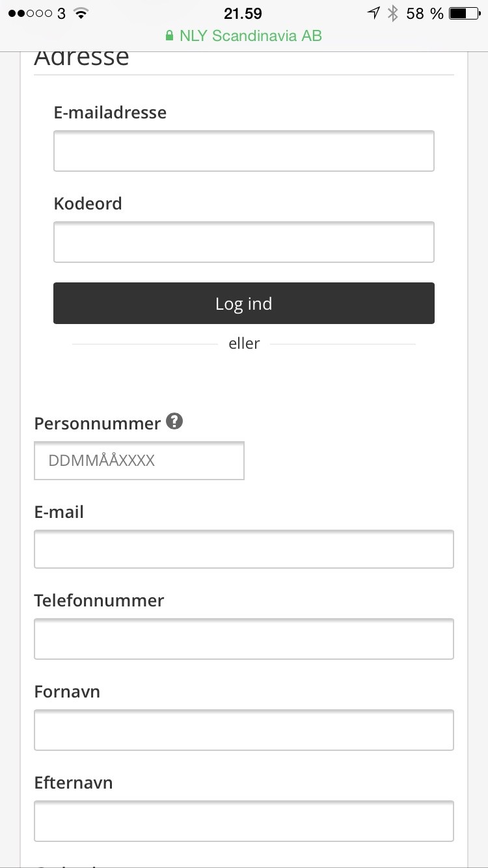The width and height of the screenshot is (488, 868).
Task: Click the Kodeord field label
Action: [x=88, y=204]
